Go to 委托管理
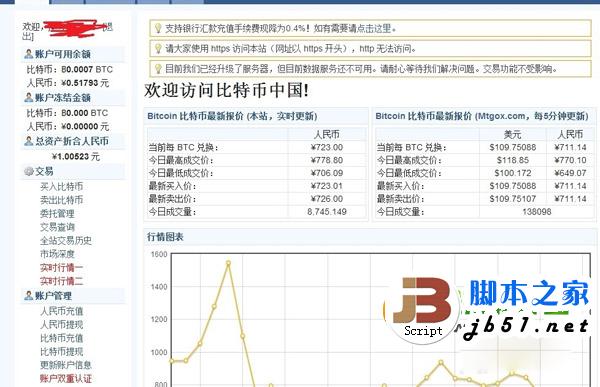 coord(57,214)
